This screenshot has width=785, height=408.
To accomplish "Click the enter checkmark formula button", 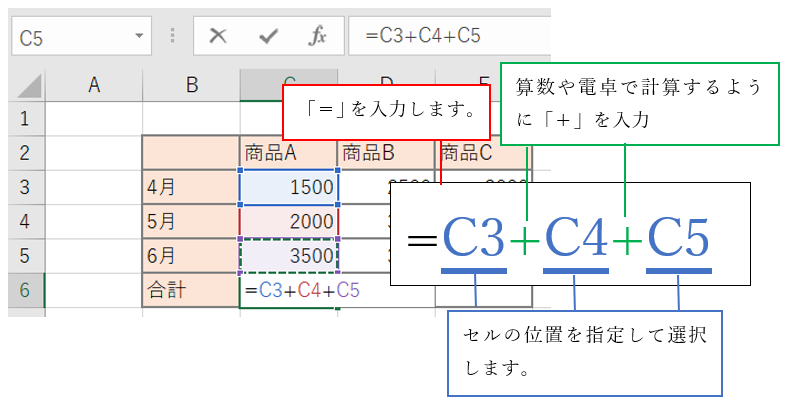I will coord(268,37).
